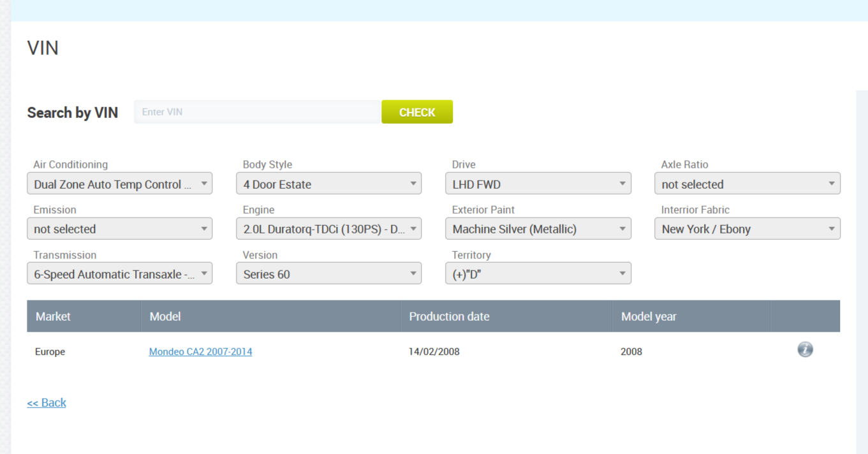Viewport: 868px width, 454px height.
Task: Open the Territory dropdown
Action: (538, 274)
